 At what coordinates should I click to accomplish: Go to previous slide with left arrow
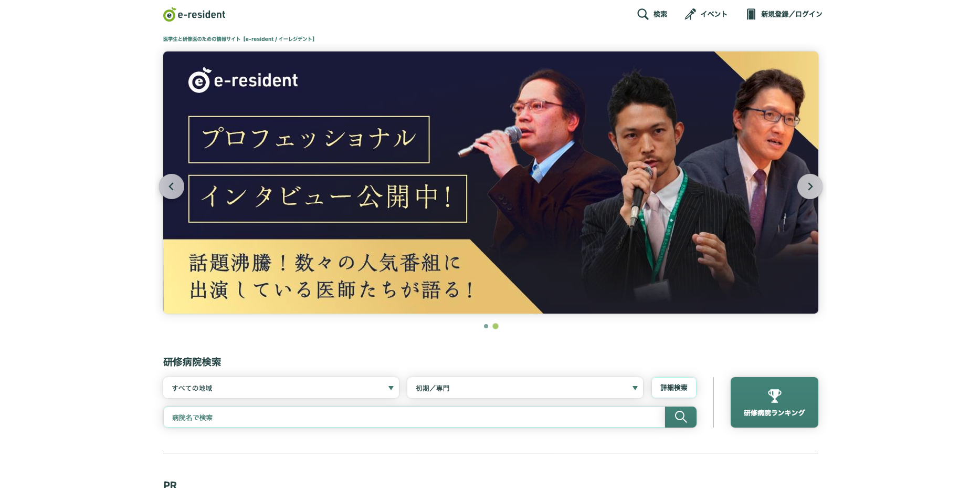click(x=172, y=186)
